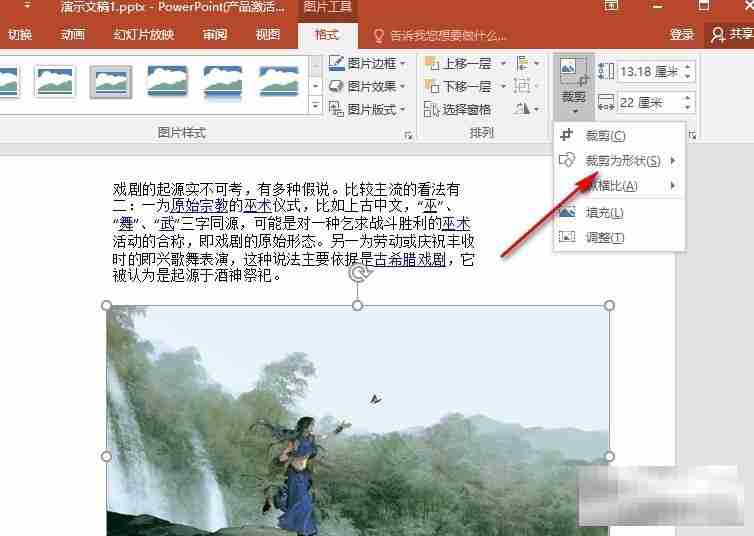Increase picture height with stepper arrow
The width and height of the screenshot is (754, 536).
click(688, 67)
